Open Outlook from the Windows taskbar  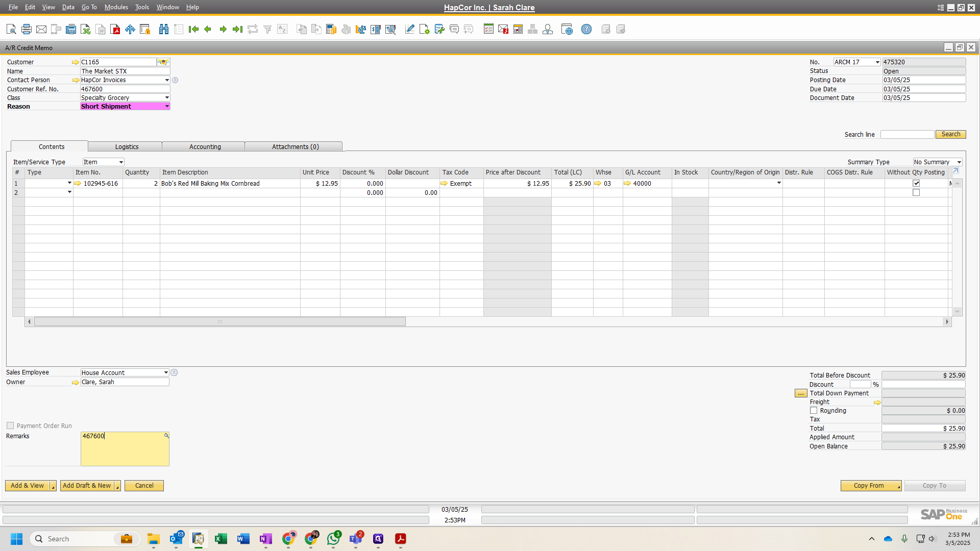[x=177, y=539]
